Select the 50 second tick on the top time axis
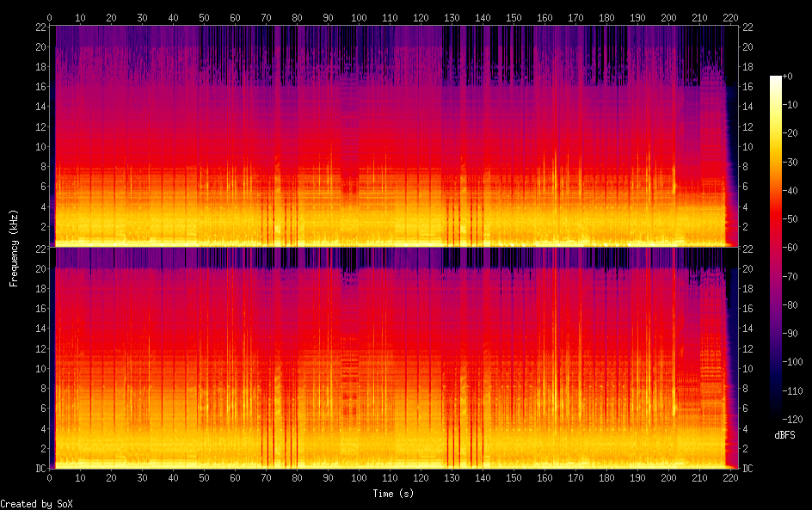This screenshot has width=812, height=510. (204, 17)
